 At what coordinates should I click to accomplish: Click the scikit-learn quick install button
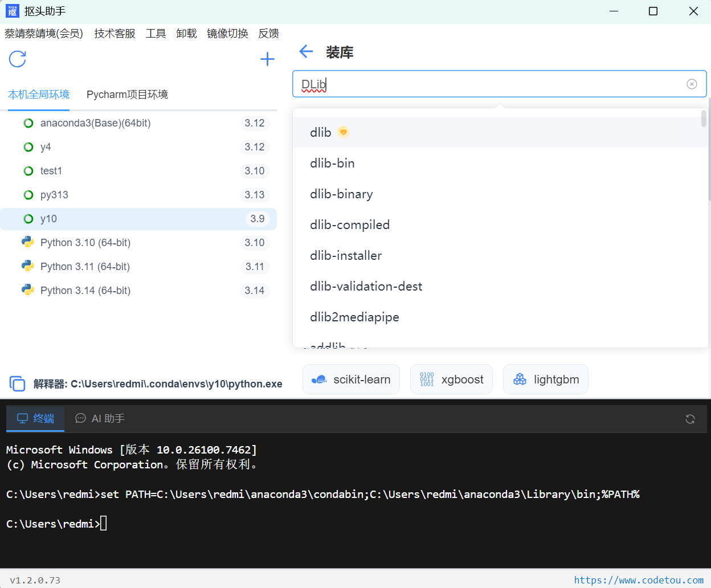pyautogui.click(x=351, y=379)
